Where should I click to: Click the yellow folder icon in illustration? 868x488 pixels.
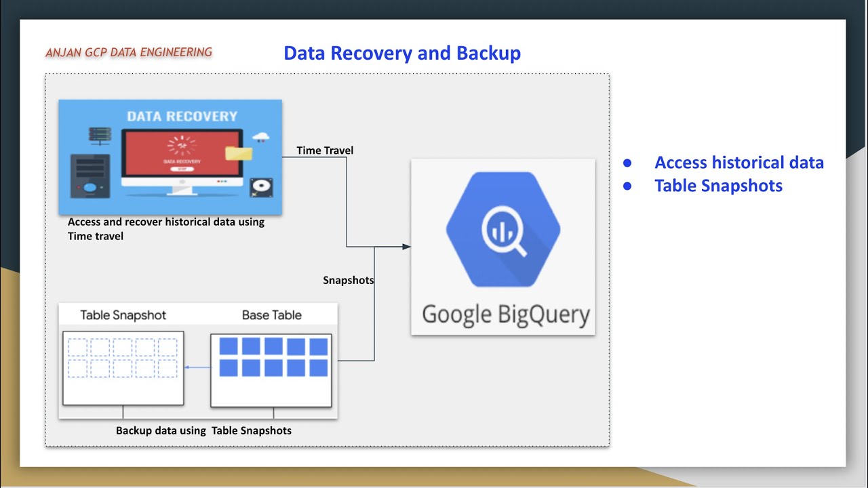coord(239,152)
